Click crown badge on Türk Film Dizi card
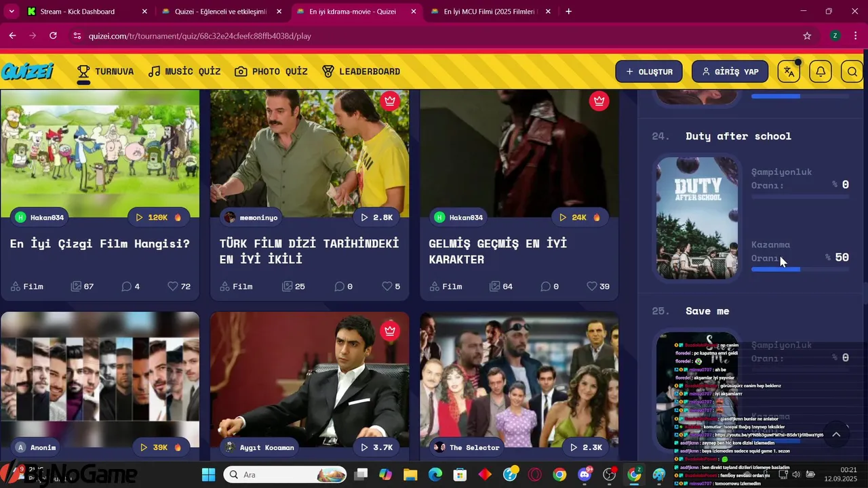This screenshot has height=488, width=868. 389,101
